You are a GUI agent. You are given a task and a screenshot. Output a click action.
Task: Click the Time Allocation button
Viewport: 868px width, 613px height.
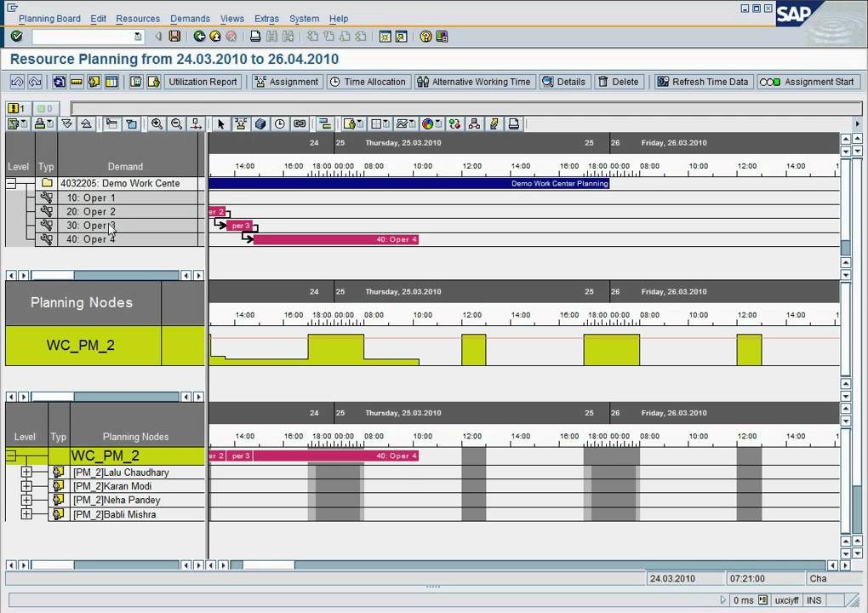click(x=368, y=82)
